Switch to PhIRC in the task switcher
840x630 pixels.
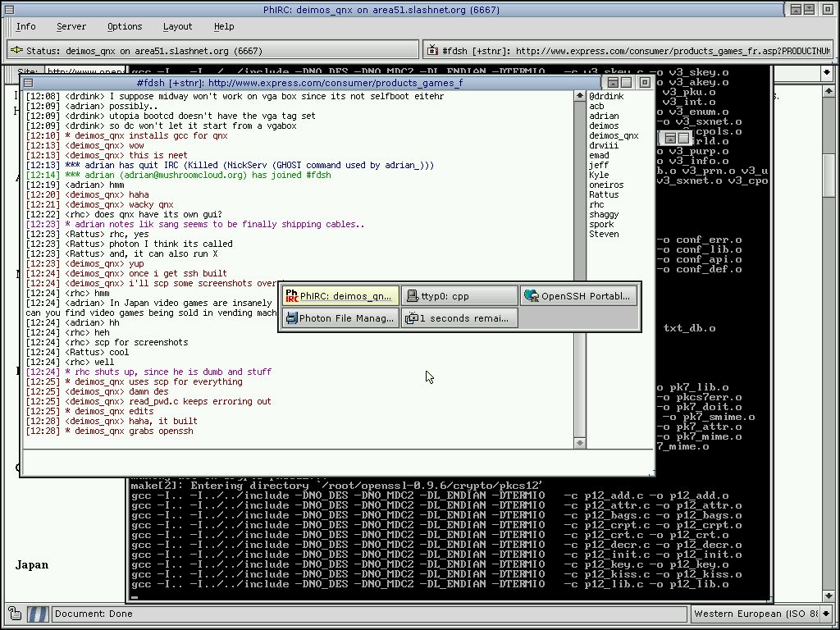340,296
